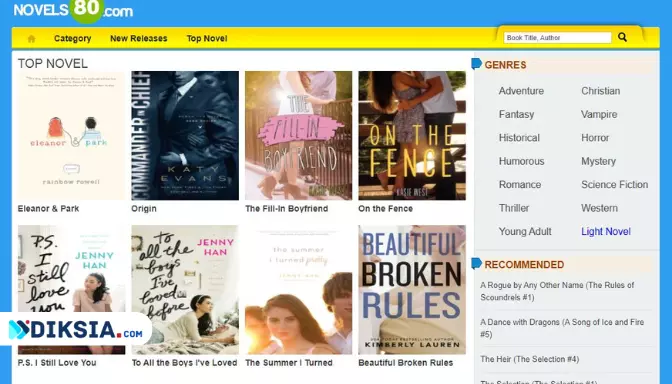Click Beautiful Broken Rules title link

405,363
